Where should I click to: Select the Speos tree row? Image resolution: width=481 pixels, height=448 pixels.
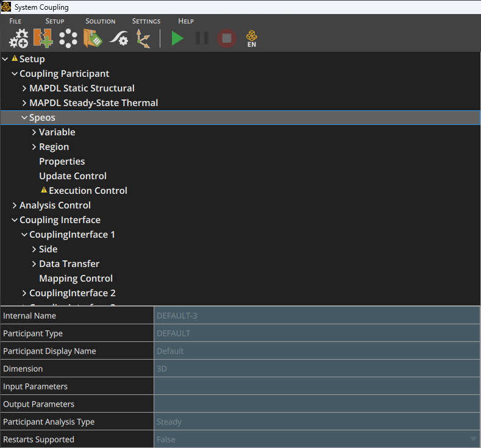(240, 118)
